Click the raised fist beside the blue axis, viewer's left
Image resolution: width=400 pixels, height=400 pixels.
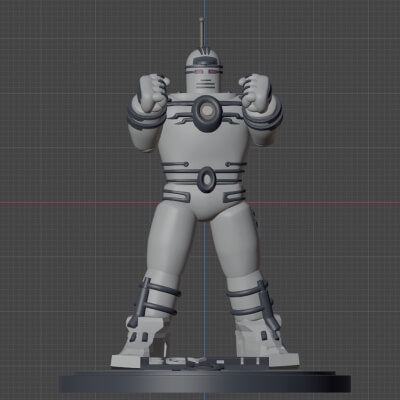coord(153,93)
